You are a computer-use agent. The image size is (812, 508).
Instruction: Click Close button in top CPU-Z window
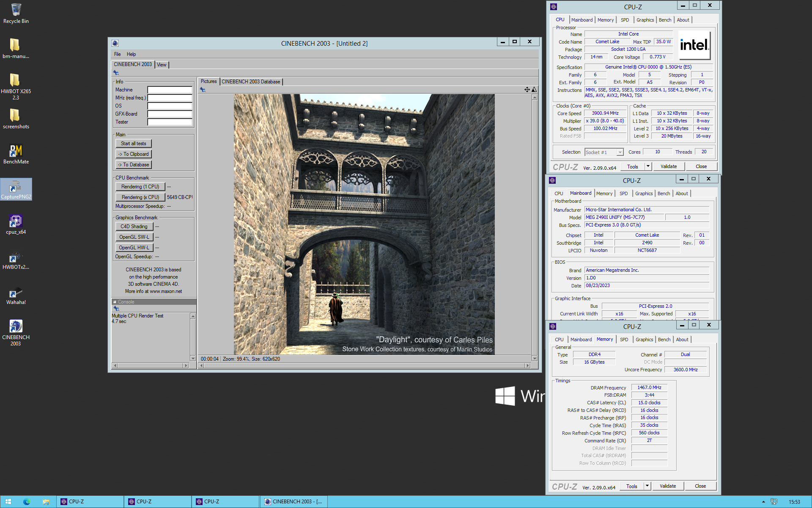701,166
